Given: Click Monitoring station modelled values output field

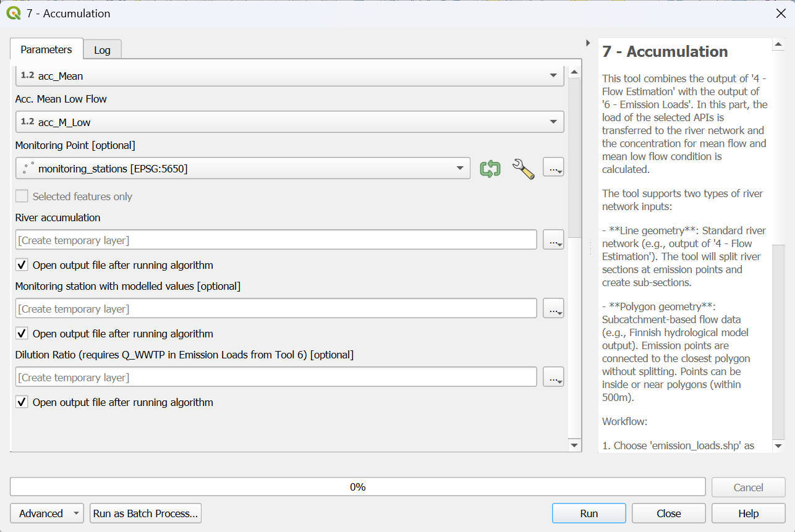Looking at the screenshot, I should tap(276, 308).
